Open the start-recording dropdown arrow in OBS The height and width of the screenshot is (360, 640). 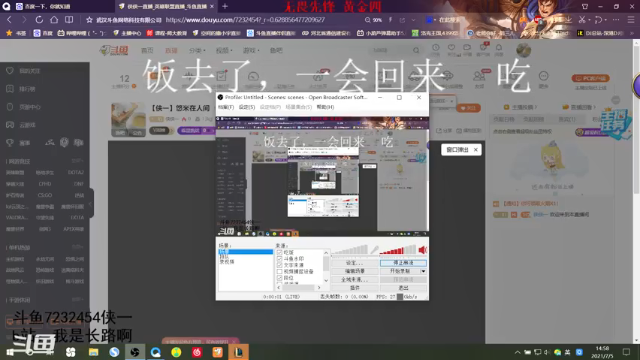pos(423,271)
